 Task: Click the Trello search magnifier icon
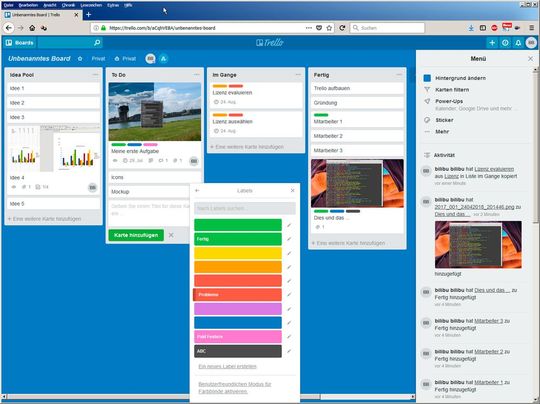click(97, 43)
